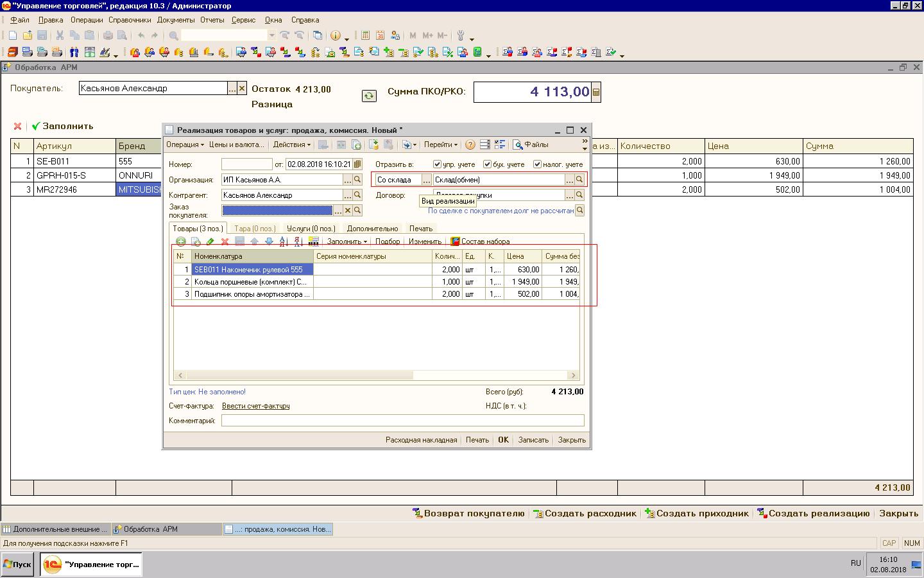Click into the Комментарий input field
924x578 pixels.
tap(402, 421)
